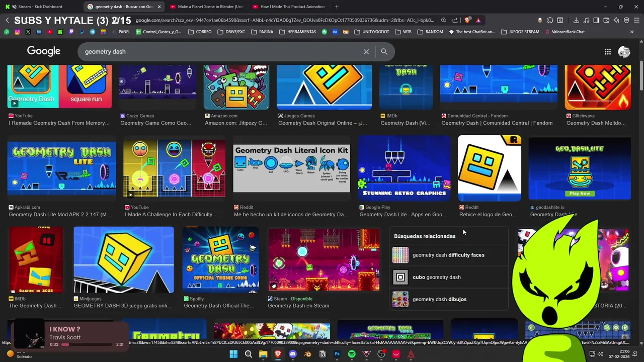Viewport: 644px width, 362px height.
Task: Click the browser address bar URL
Action: 285,20
